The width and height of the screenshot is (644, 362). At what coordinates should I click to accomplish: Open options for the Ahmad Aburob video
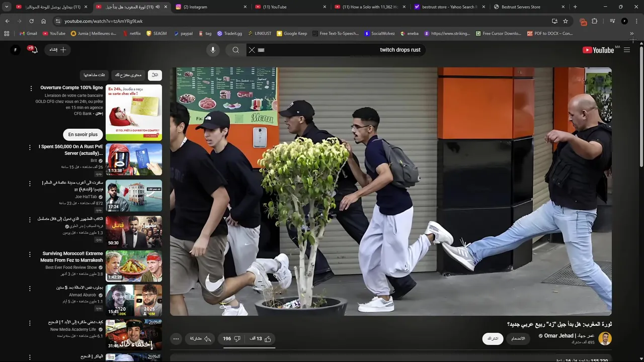[30, 289]
